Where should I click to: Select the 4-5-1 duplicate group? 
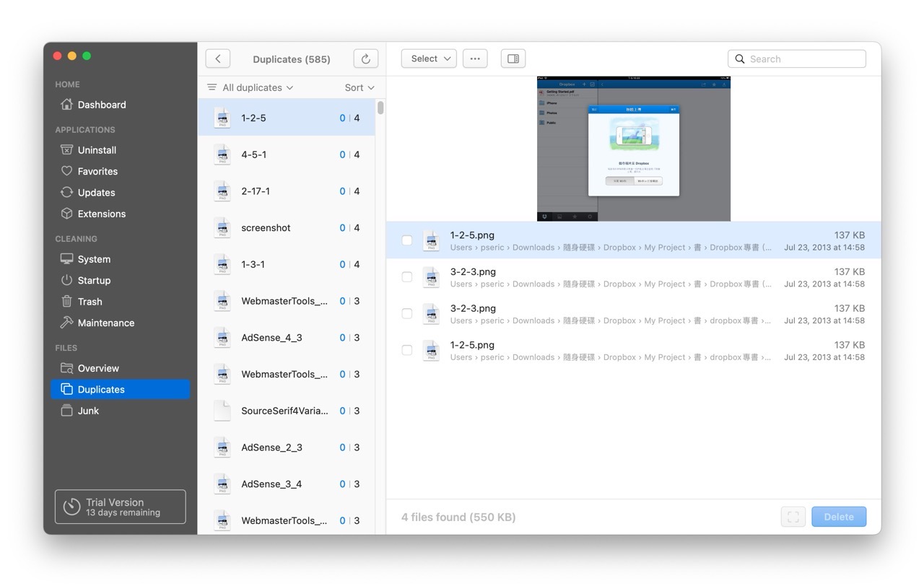click(287, 154)
